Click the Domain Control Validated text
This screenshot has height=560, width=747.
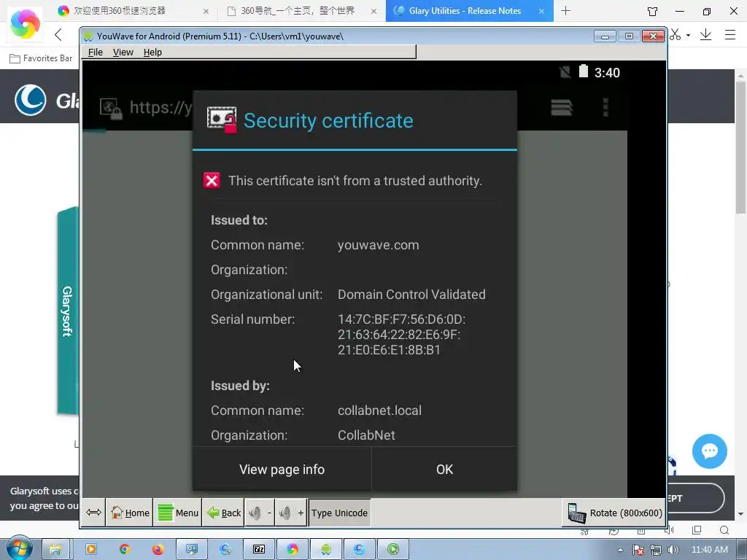coord(411,295)
